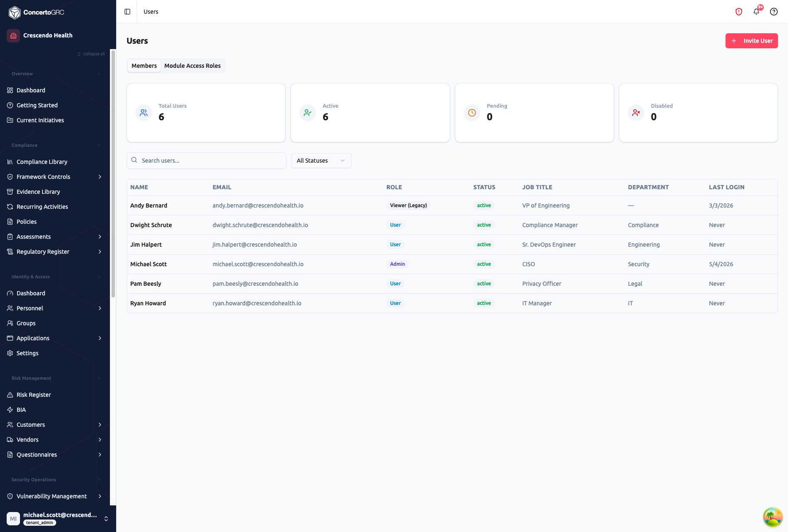
Task: Click the Pending clock icon
Action: coord(472,113)
